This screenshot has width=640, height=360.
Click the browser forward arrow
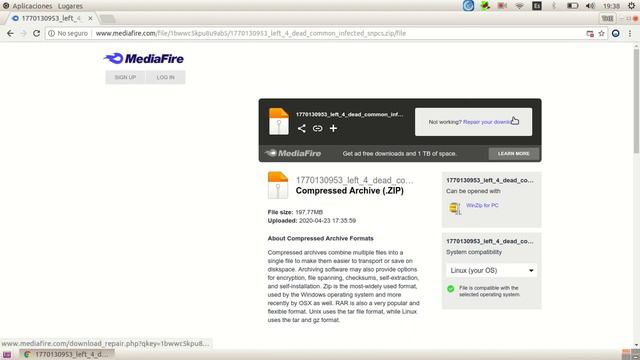23,33
